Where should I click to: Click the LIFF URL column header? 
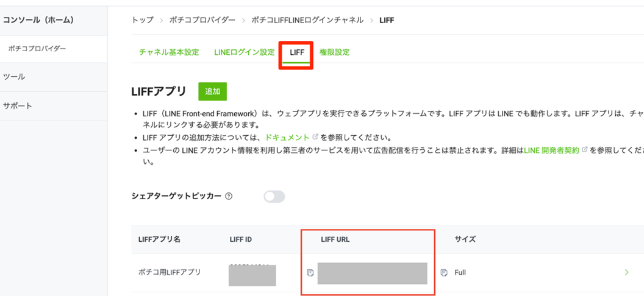(335, 239)
